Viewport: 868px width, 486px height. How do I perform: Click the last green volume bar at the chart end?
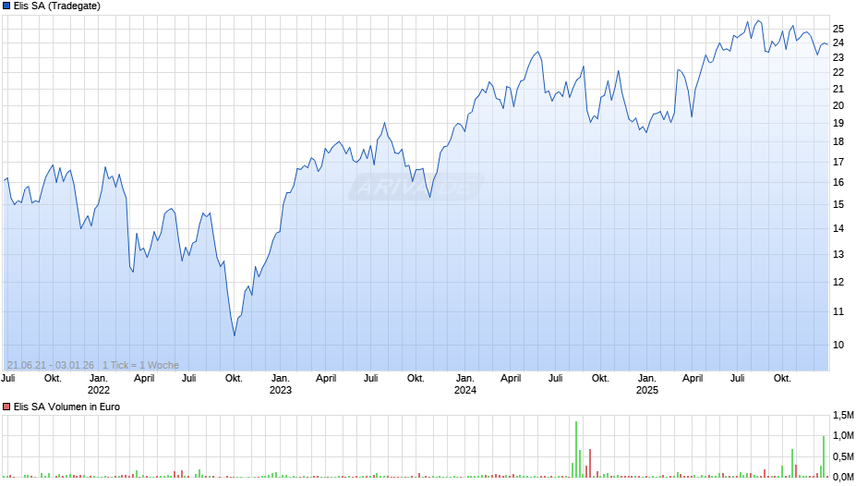824,456
